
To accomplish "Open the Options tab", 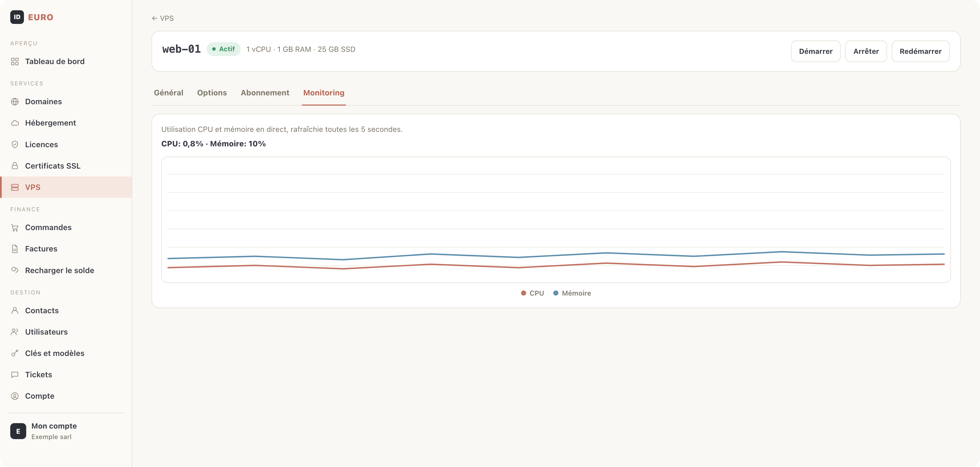I will click(212, 93).
